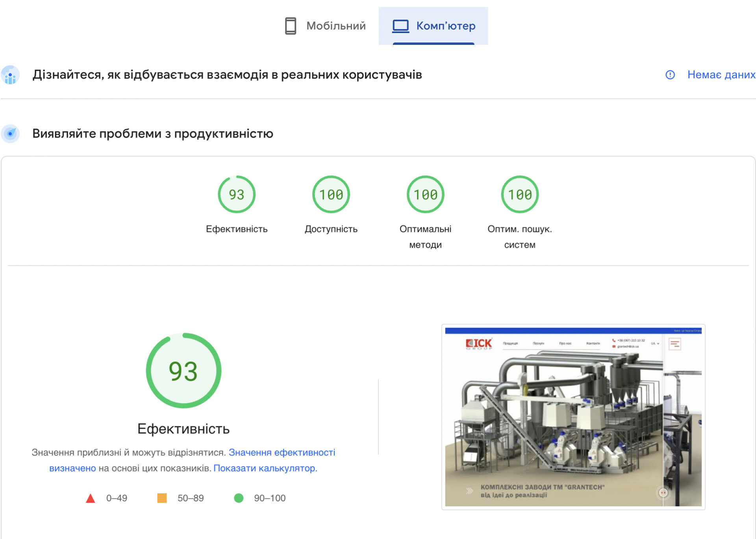
Task: Click the orange square 50–89 legend icon
Action: (x=162, y=498)
